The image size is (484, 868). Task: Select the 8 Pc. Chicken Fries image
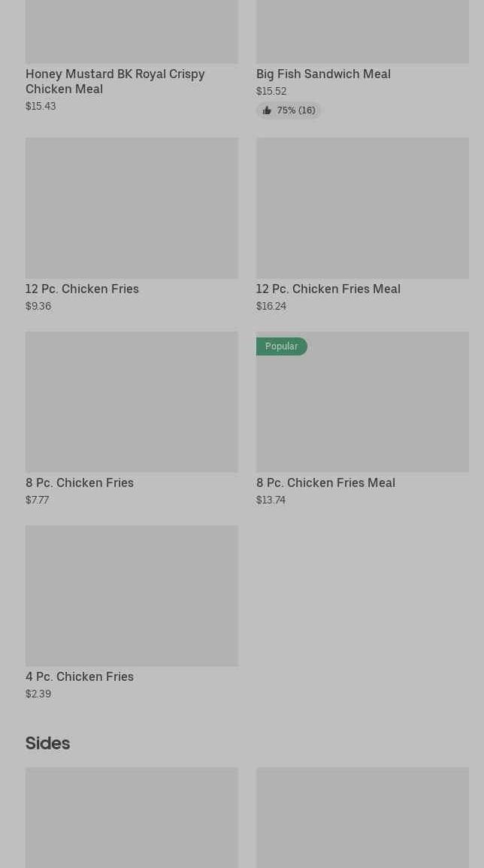[132, 402]
